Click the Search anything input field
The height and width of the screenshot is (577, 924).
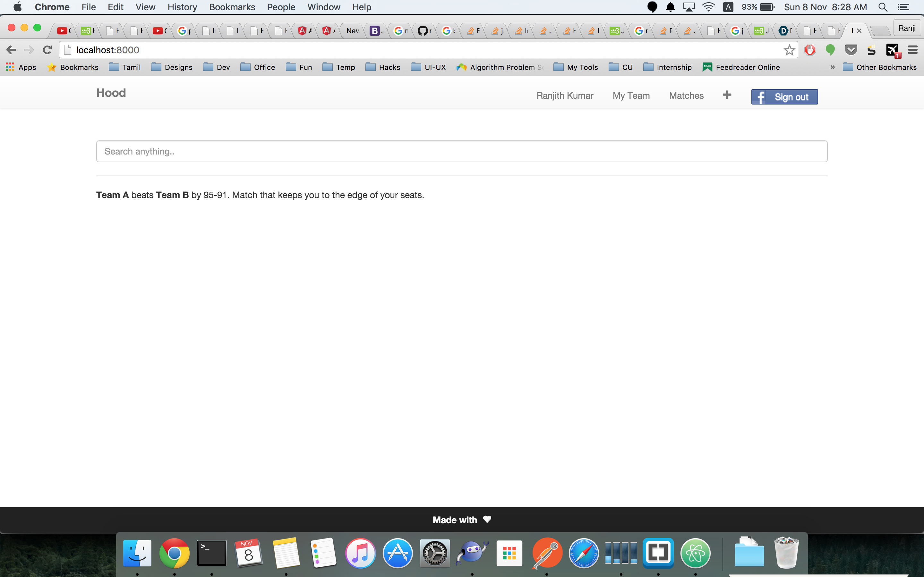462,152
